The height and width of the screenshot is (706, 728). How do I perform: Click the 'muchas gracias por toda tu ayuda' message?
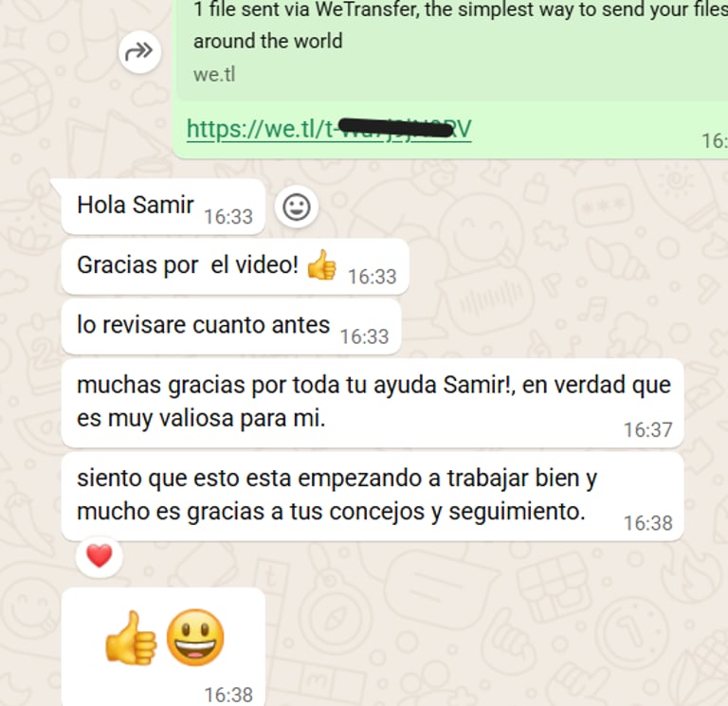point(373,403)
